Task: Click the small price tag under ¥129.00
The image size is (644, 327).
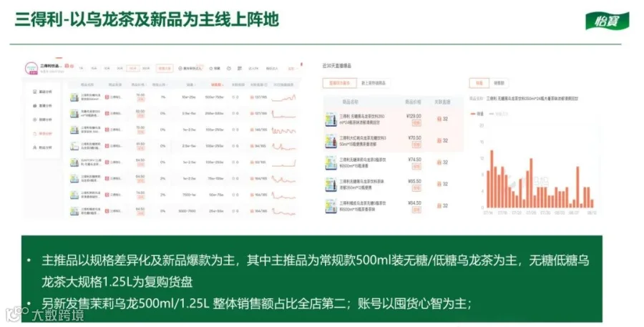Action: 416,123
